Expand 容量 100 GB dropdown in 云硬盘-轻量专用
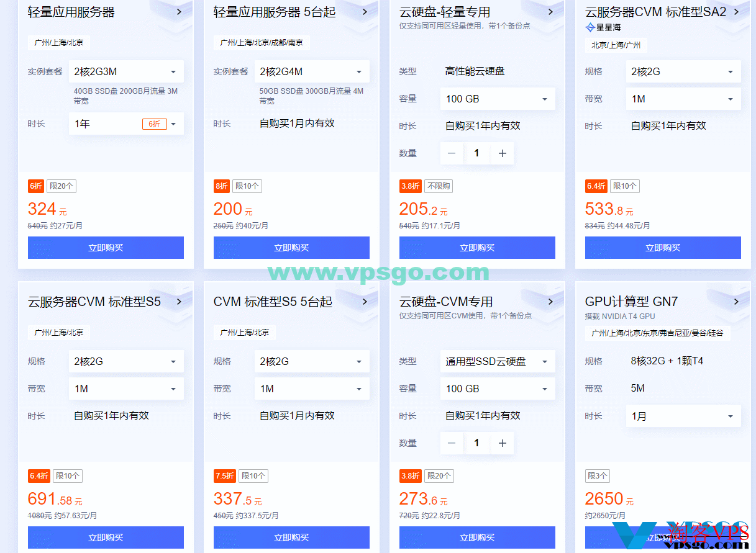 pos(498,99)
